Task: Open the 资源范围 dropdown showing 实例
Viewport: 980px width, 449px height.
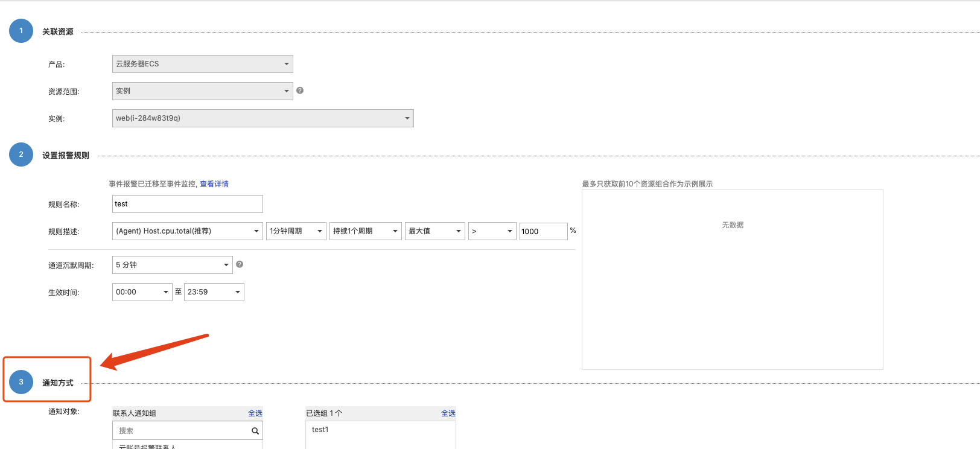Action: [203, 91]
